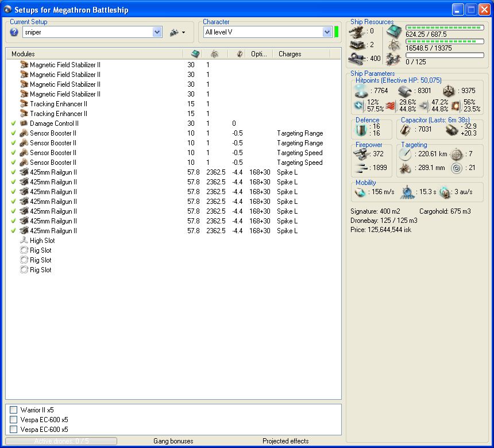Viewport: 494px width, 448px height.
Task: Click the Signature: 400 m2 text
Action: [375, 211]
